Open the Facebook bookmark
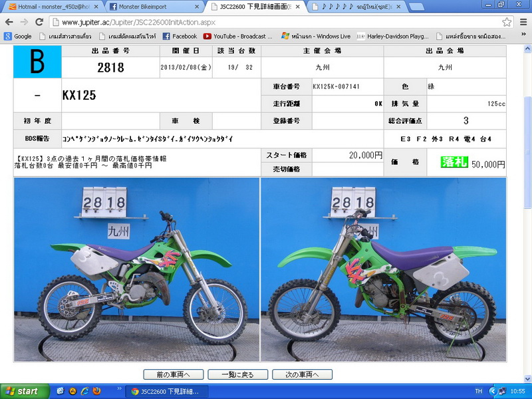The height and width of the screenshot is (399, 532). click(x=180, y=37)
